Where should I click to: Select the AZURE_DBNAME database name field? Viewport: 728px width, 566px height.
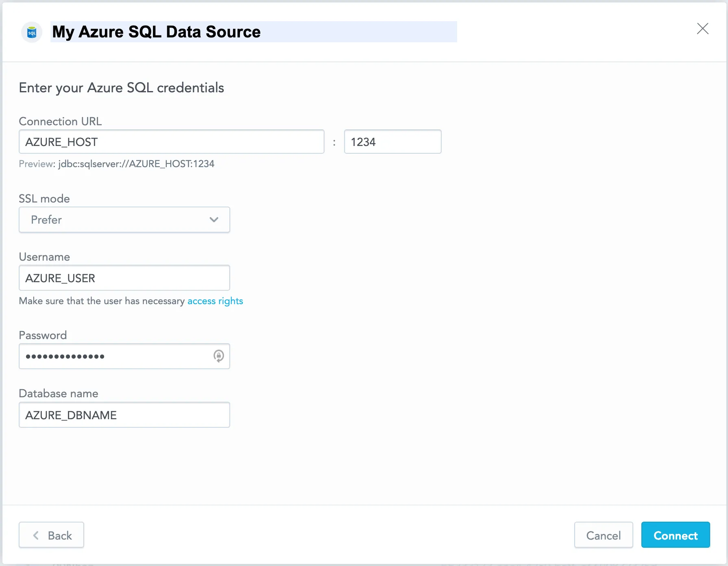coord(124,415)
